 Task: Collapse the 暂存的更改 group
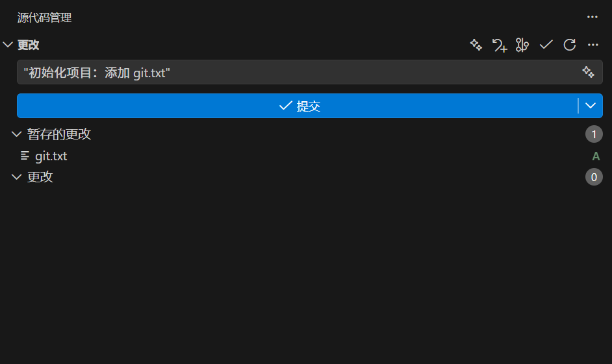[x=17, y=134]
